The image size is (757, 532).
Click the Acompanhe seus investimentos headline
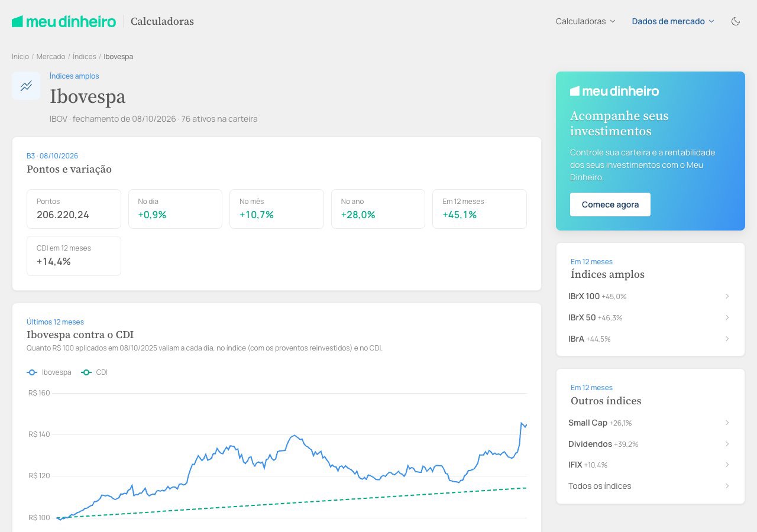pos(619,124)
